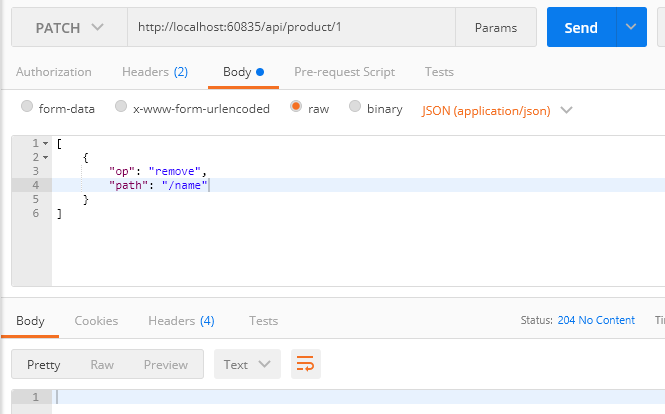
Task: Switch response view to Raw
Action: click(102, 364)
